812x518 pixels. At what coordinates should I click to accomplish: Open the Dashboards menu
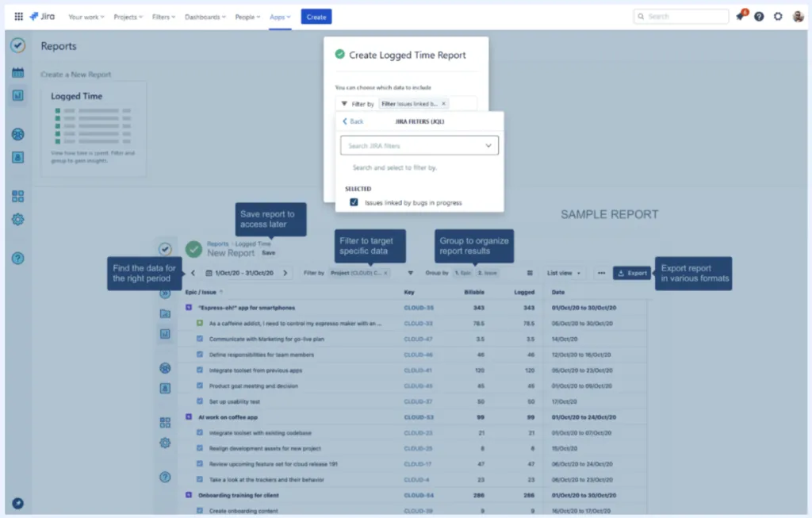[205, 17]
